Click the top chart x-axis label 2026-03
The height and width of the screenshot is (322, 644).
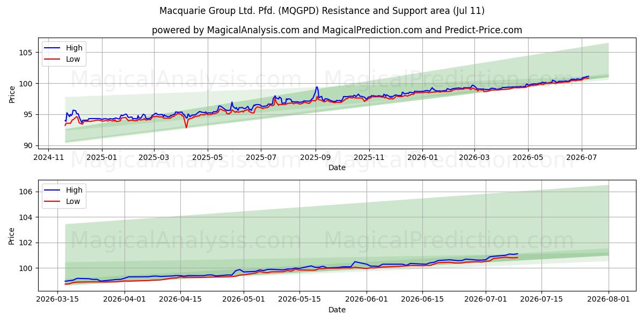click(474, 158)
